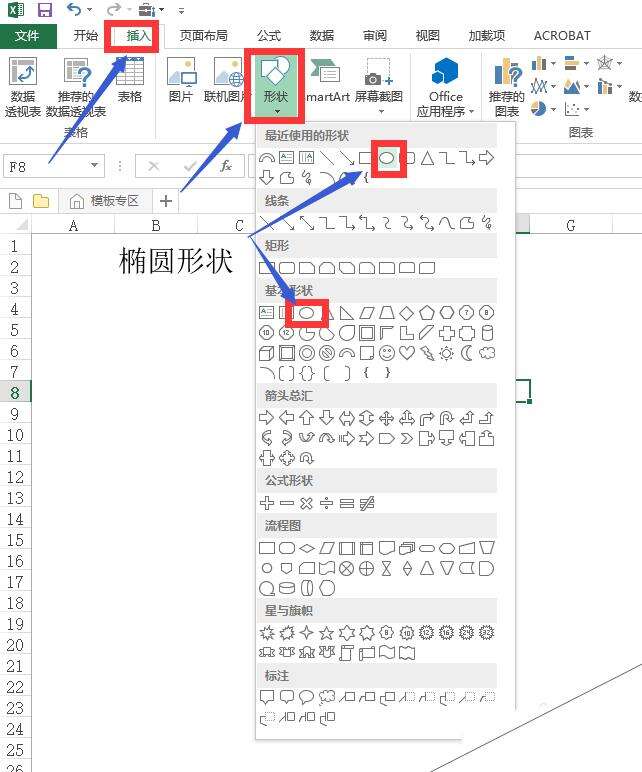This screenshot has width=642, height=772.
Task: Choose the heart shape
Action: pyautogui.click(x=407, y=353)
